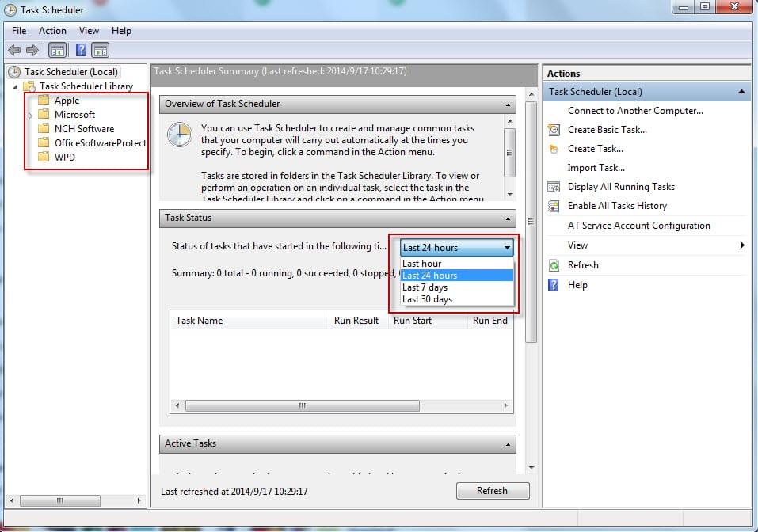Click Enable All Tasks History icon
Viewport: 758px width, 532px height.
coord(552,206)
